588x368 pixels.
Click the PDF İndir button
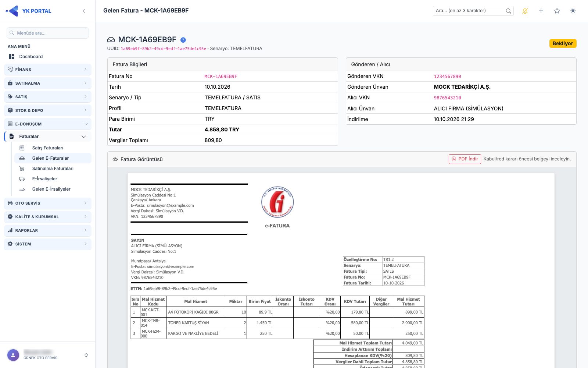pos(465,159)
